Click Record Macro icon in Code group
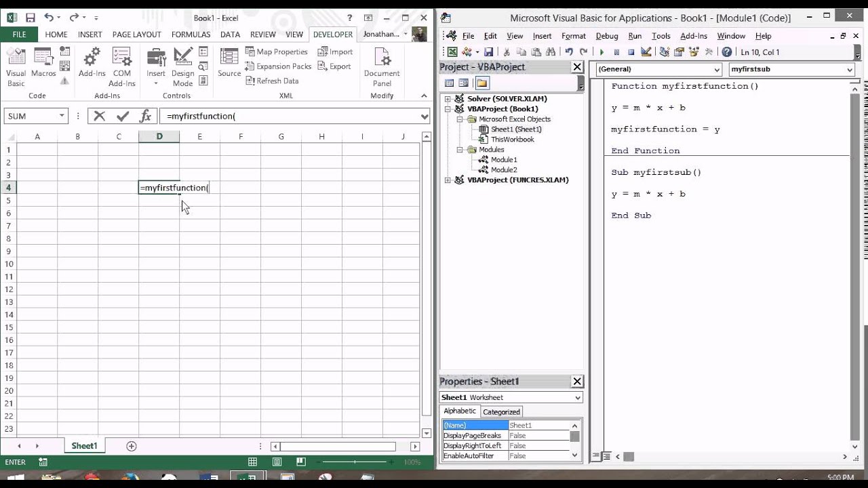The image size is (868, 488). point(64,52)
